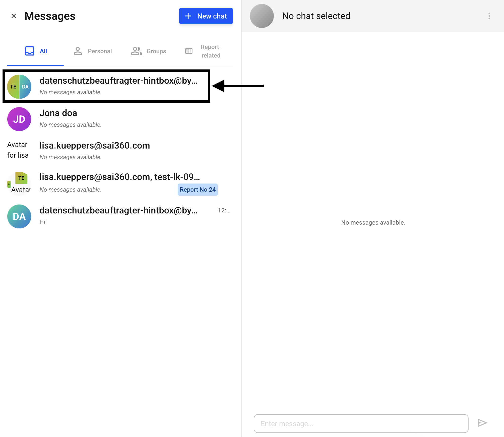The width and height of the screenshot is (504, 437).
Task: Click the split TE DA group avatar
Action: (19, 87)
